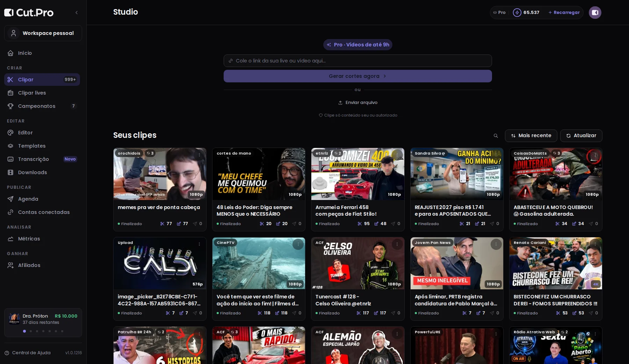Click the search icon next to Seus clipes
Image resolution: width=629 pixels, height=364 pixels.
[x=496, y=136]
